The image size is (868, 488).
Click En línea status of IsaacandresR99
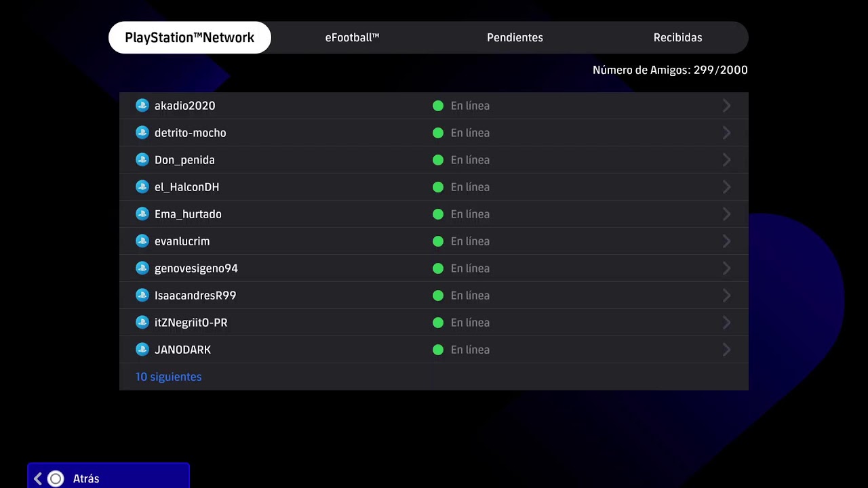tap(470, 296)
